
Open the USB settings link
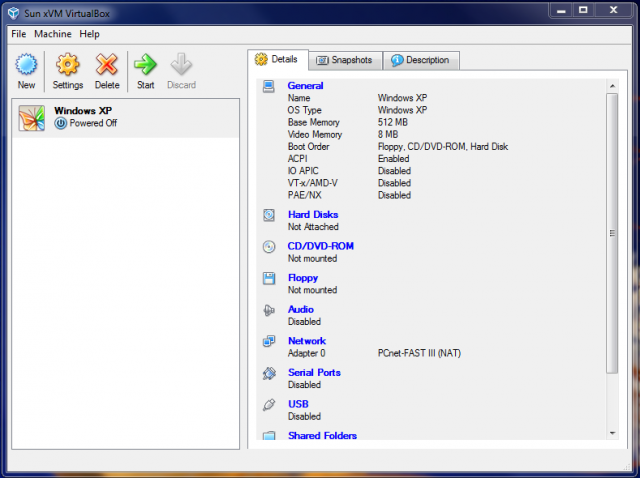pos(298,404)
